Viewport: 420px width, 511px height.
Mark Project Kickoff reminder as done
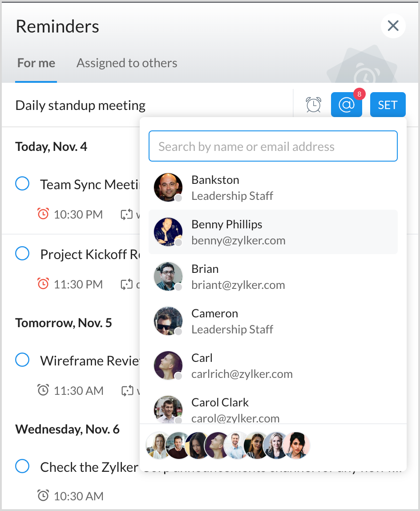(22, 254)
